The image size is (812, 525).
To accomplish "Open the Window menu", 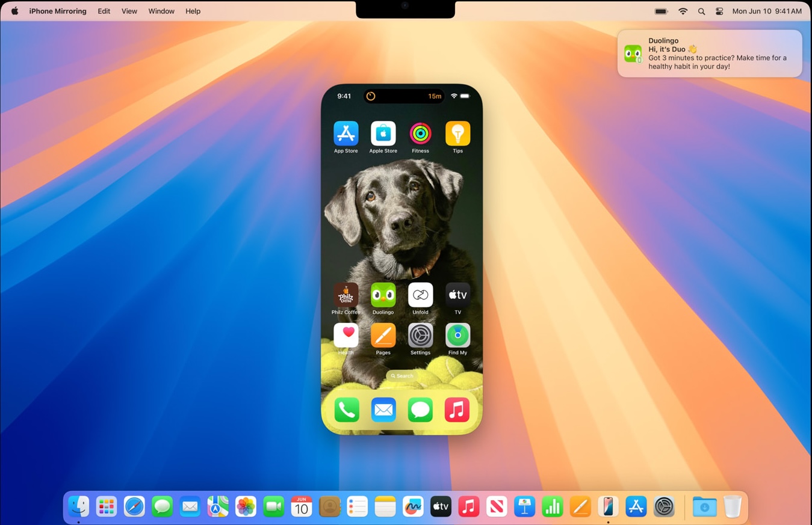I will pyautogui.click(x=161, y=11).
